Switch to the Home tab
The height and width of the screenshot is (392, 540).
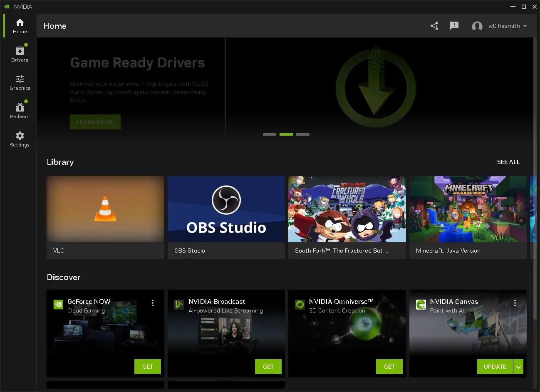click(20, 25)
